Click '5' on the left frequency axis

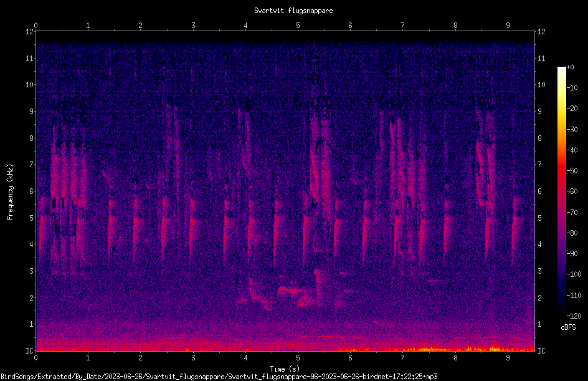click(x=31, y=218)
